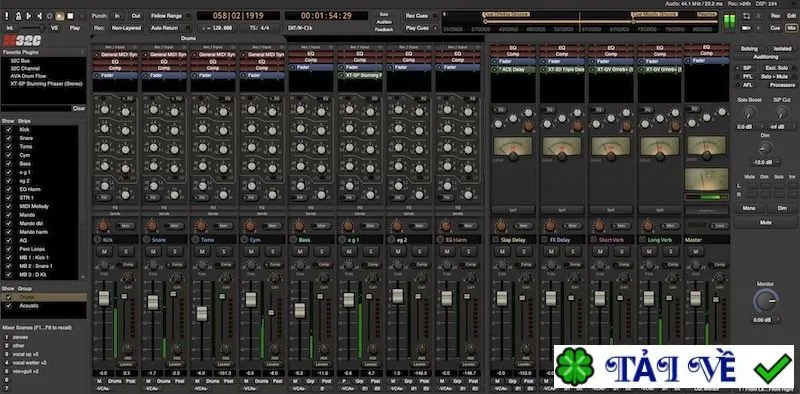Click the Snare strip name-button icon

point(147,239)
